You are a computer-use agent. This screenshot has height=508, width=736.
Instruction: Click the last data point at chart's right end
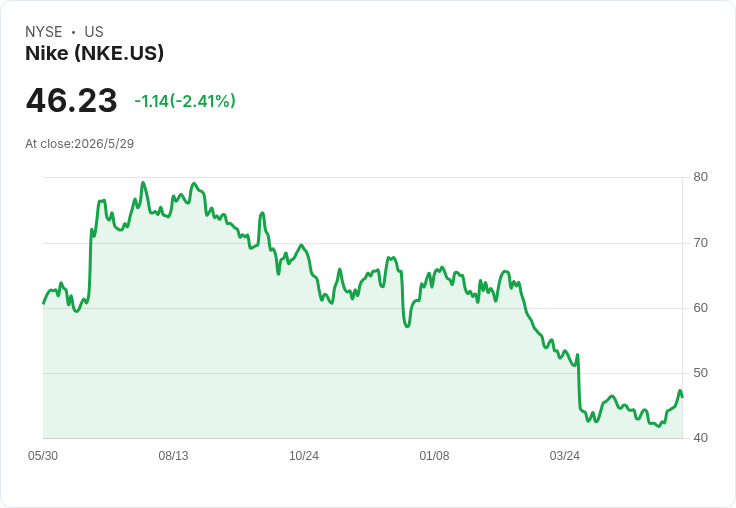point(682,397)
